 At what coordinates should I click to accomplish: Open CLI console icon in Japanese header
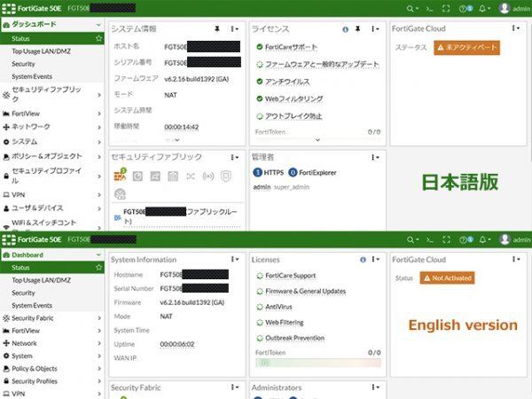(x=429, y=9)
